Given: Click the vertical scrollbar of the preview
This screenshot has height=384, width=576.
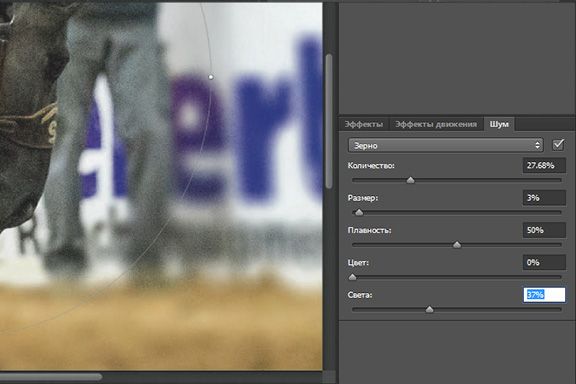Looking at the screenshot, I should [329, 121].
